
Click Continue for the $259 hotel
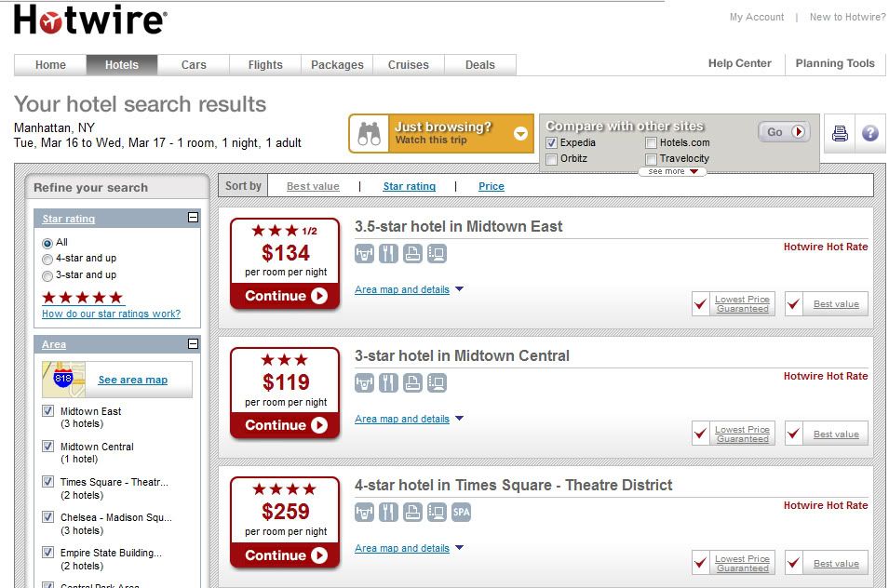(285, 555)
